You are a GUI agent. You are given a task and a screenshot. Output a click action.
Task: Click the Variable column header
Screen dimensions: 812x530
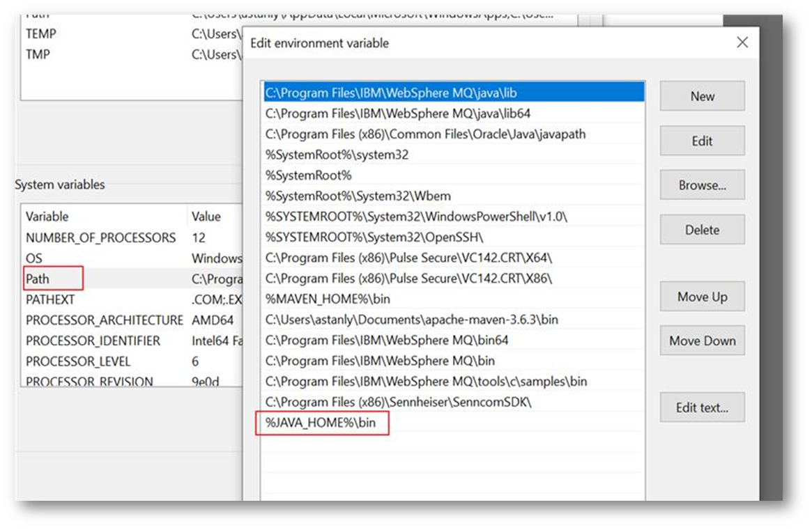pos(47,217)
